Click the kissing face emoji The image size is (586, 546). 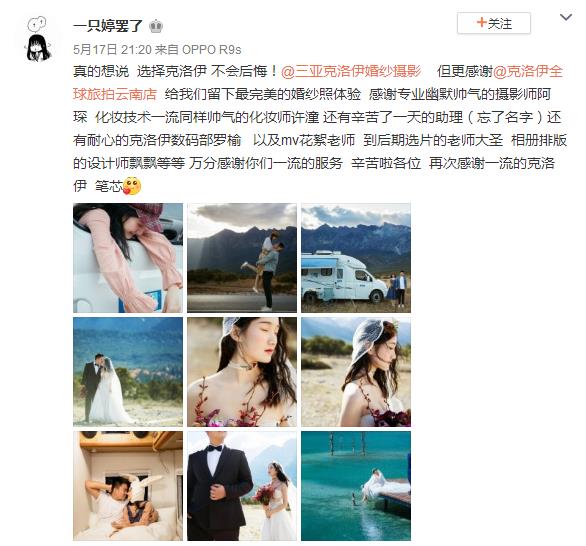[x=132, y=186]
